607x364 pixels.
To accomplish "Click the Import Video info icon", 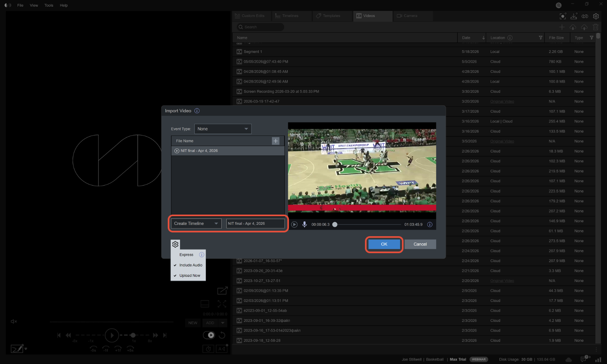I will [x=197, y=111].
